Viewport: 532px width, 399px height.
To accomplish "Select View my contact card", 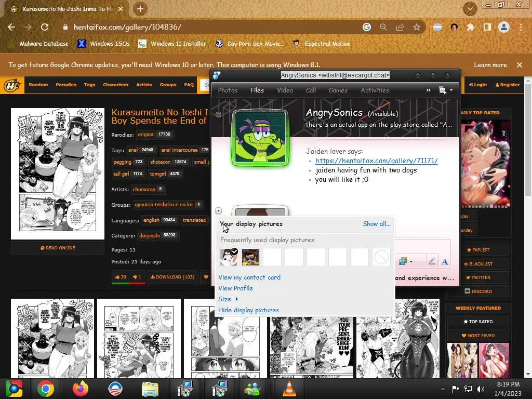I will pos(249,277).
